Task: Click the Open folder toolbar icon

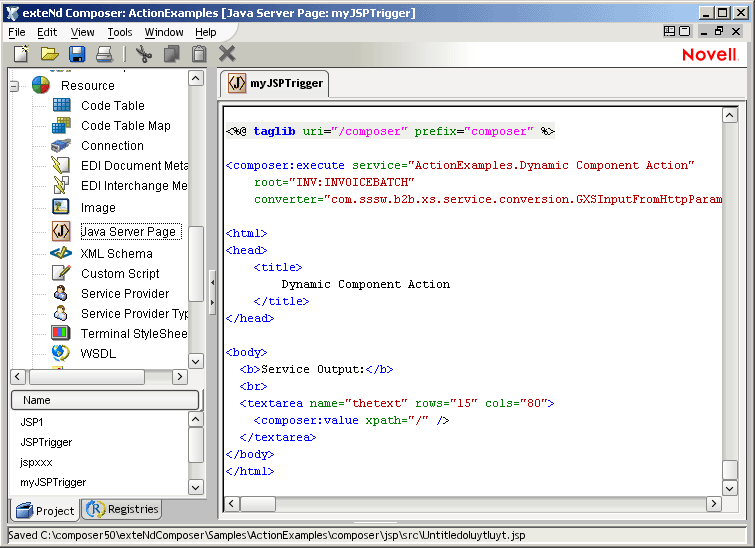Action: pos(49,54)
